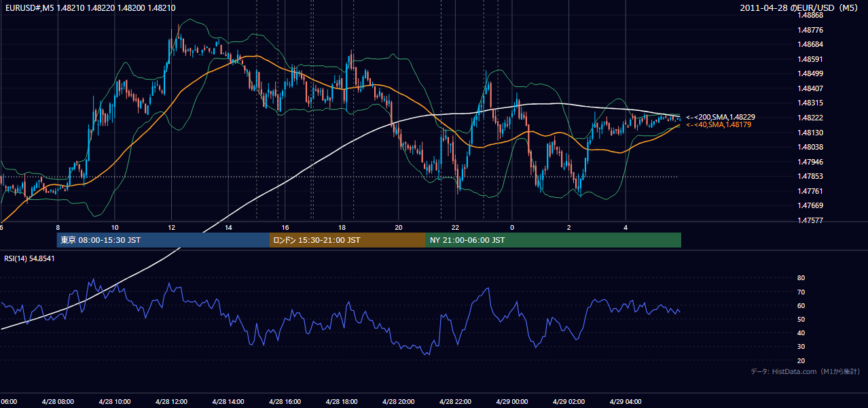Screen dimensions: 868x408
Task: Click the 4/29 02:00 time axis label
Action: [568, 401]
